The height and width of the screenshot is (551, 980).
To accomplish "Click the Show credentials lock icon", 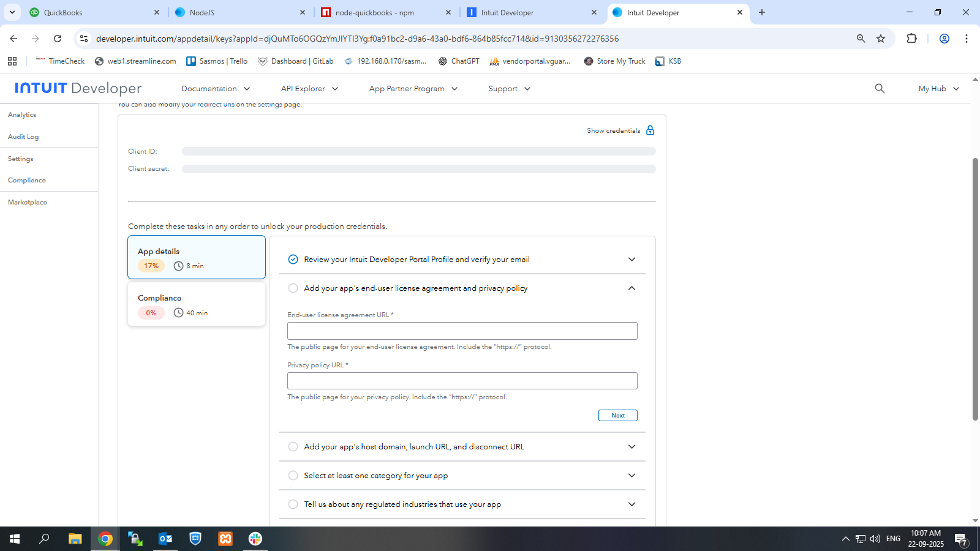I will click(x=650, y=130).
